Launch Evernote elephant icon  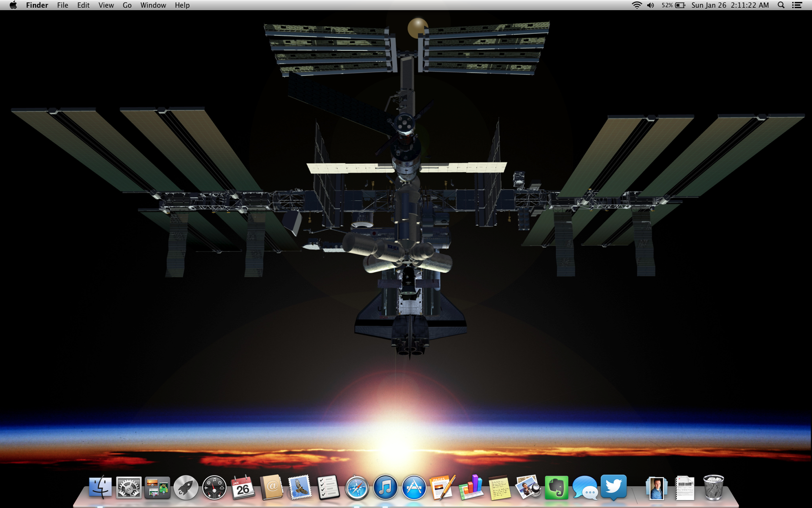point(556,487)
